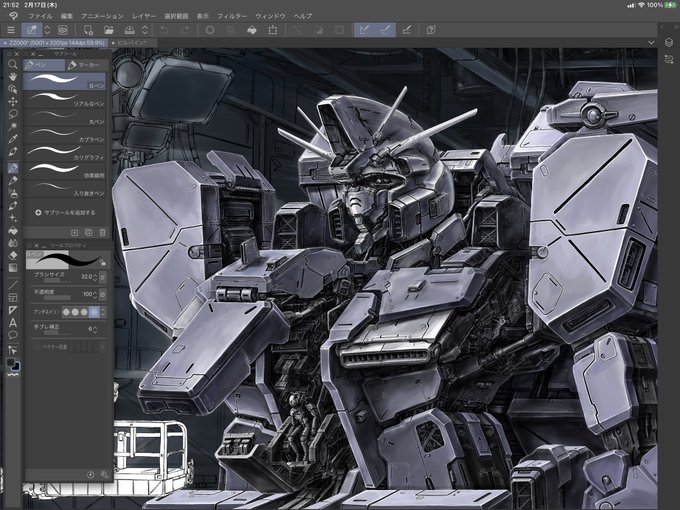680x510 pixels.
Task: Adjust the brush size 32.0 stepper arrows
Action: [x=95, y=277]
